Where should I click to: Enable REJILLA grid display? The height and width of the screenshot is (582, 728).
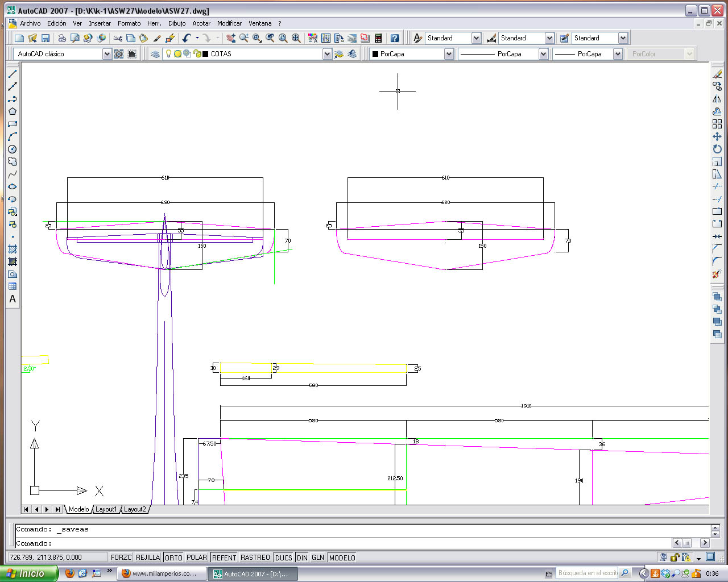(x=148, y=558)
